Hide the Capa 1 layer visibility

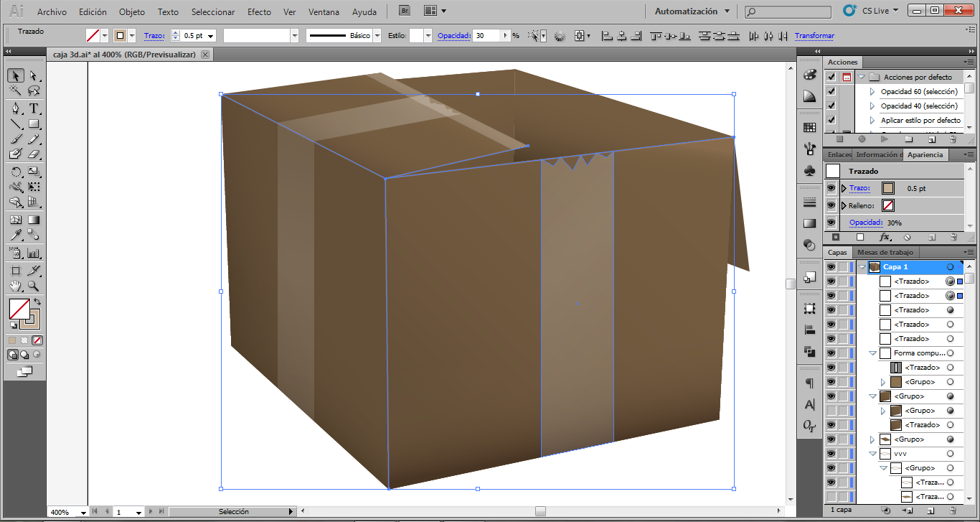coord(830,266)
